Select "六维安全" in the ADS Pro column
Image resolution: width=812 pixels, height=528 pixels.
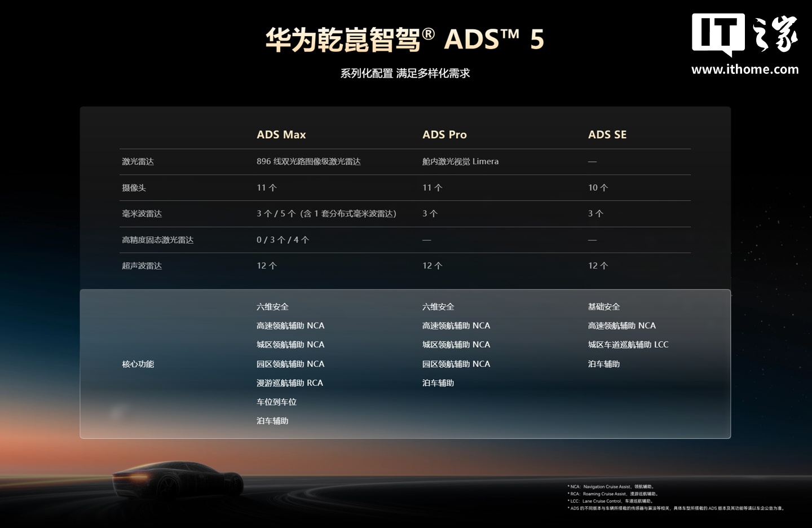(x=438, y=307)
